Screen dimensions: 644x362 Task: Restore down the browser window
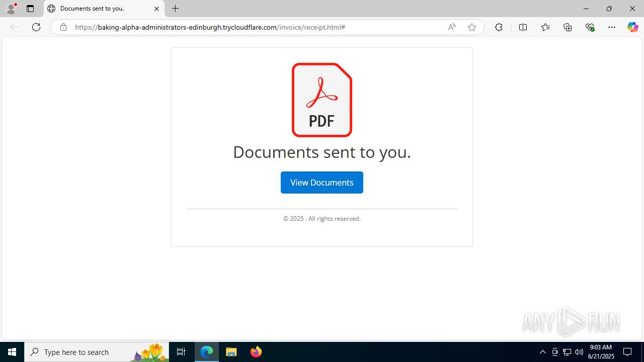coord(609,9)
